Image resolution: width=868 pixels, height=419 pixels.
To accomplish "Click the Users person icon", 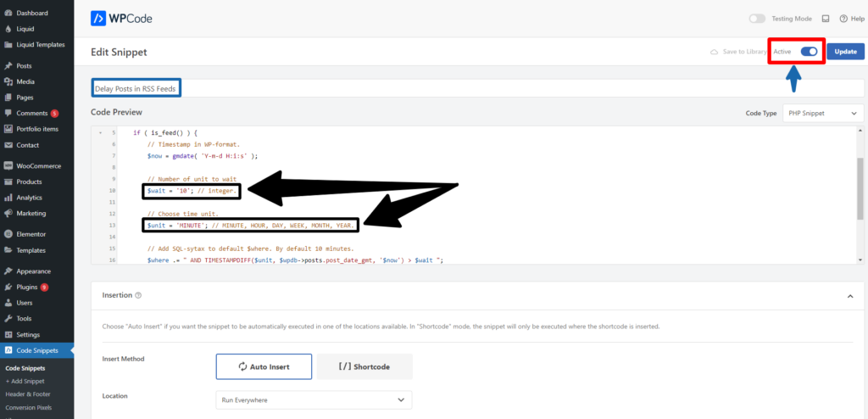I will pos(8,303).
